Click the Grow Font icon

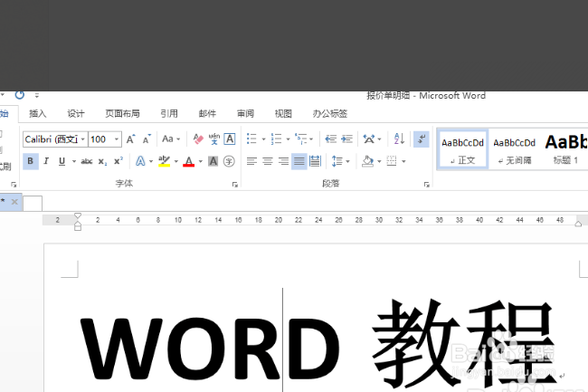(x=130, y=139)
